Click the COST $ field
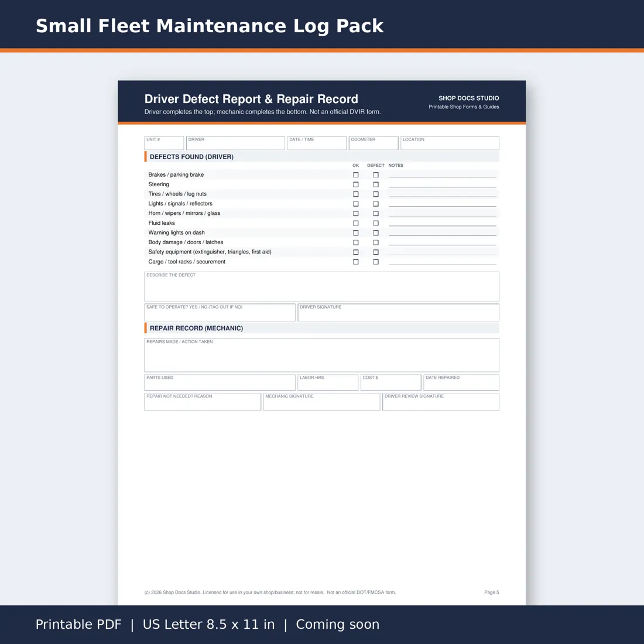Screen dimensions: 644x644 (x=391, y=382)
